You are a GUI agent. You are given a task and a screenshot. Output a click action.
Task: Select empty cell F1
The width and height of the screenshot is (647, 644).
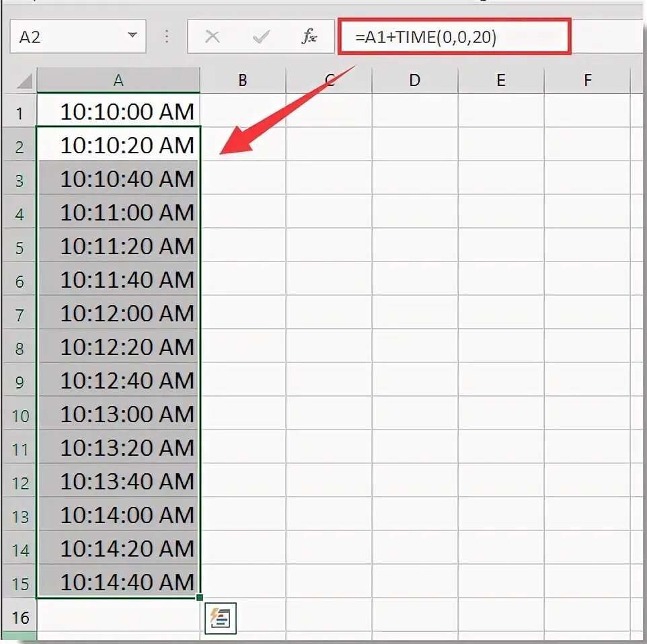click(586, 112)
